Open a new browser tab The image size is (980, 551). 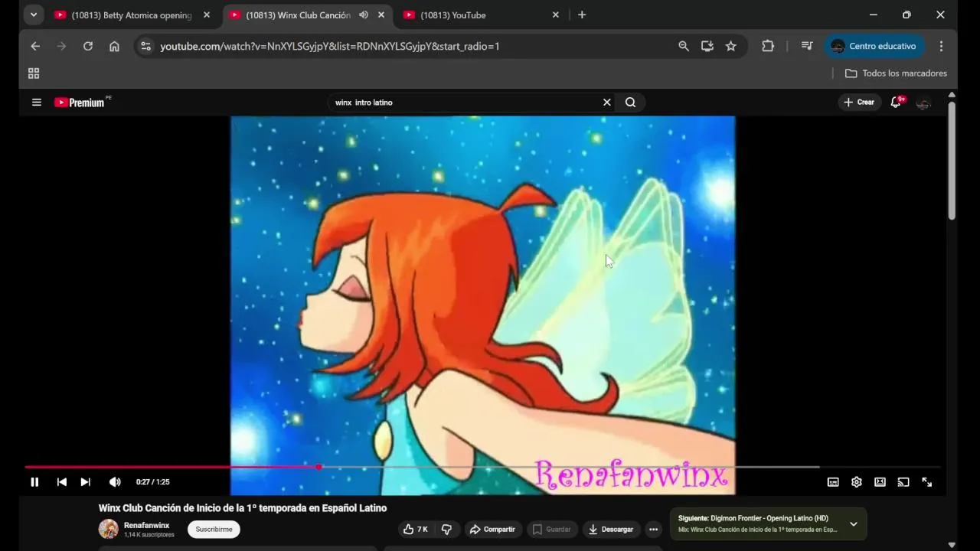click(x=582, y=15)
